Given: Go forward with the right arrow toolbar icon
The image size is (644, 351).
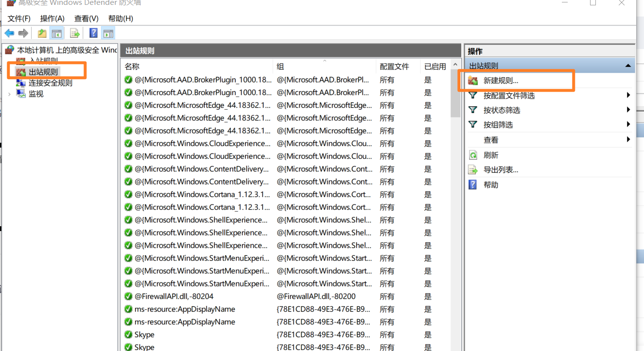Looking at the screenshot, I should point(23,33).
